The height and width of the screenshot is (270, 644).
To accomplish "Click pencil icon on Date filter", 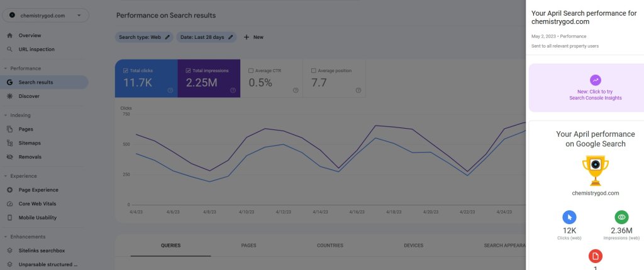I will (x=230, y=37).
